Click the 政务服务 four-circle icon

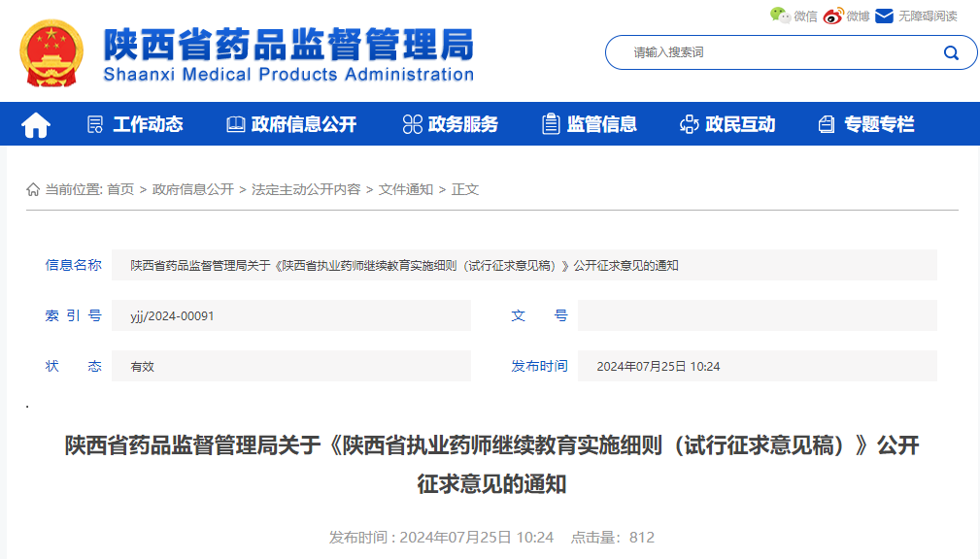[413, 124]
